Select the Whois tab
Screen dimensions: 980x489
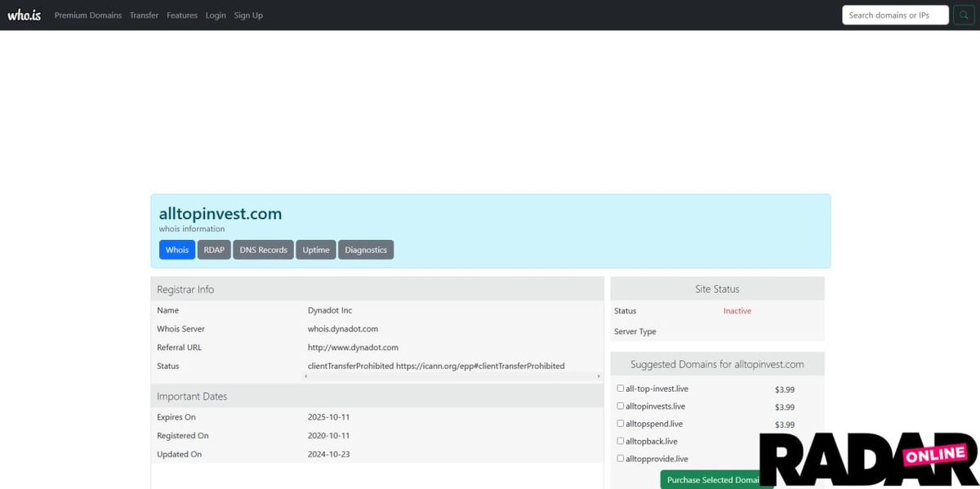(177, 250)
